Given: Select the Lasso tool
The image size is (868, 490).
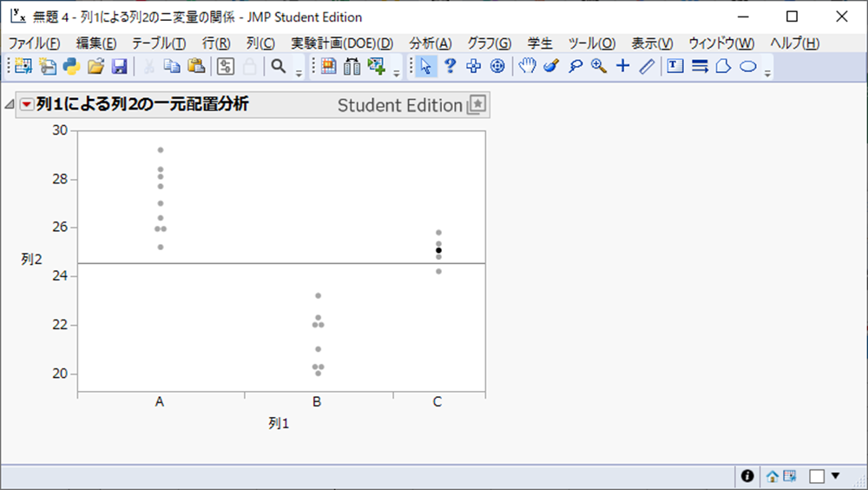Looking at the screenshot, I should coord(574,66).
